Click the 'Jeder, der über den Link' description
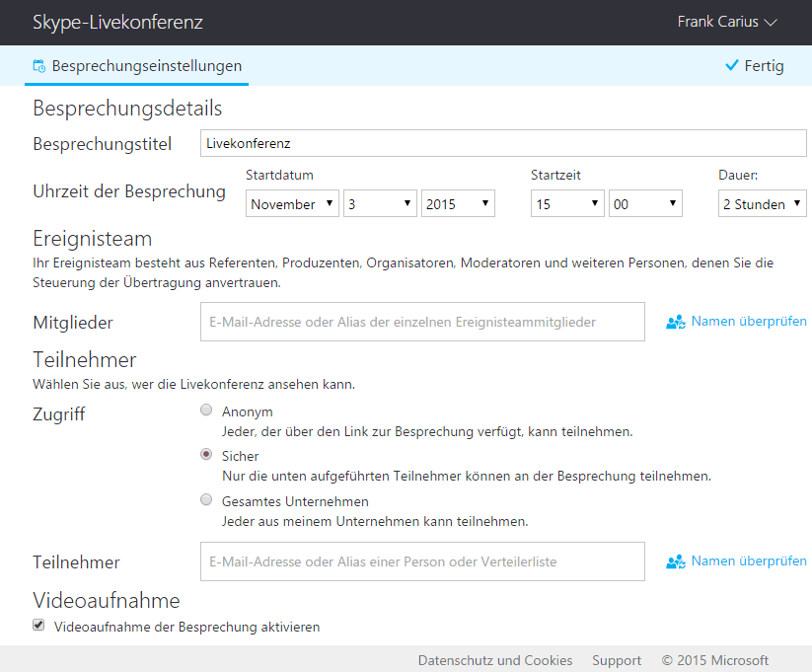This screenshot has width=812, height=672. (x=427, y=432)
